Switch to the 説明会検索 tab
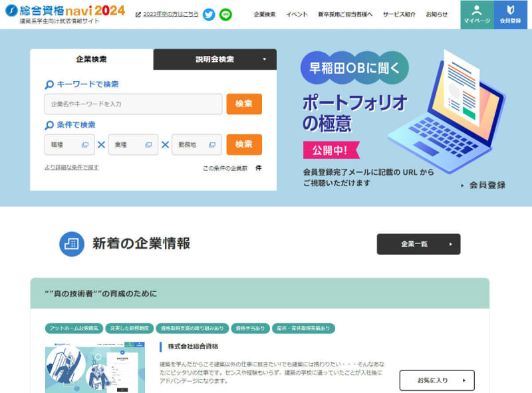 (215, 59)
